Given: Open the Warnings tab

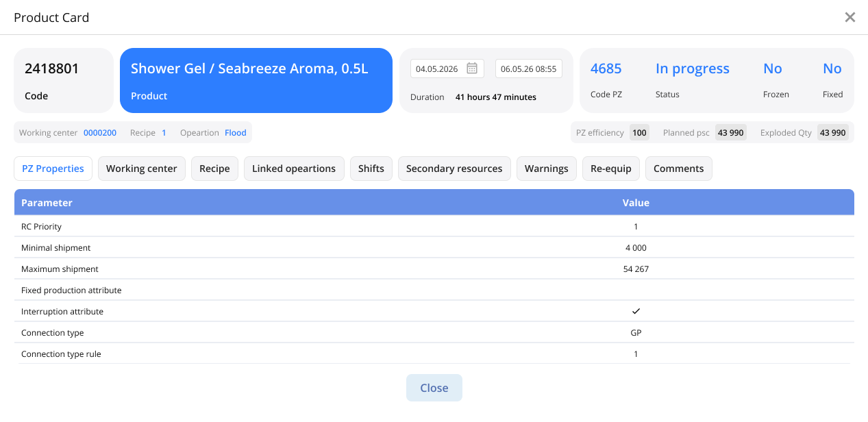Looking at the screenshot, I should [547, 169].
